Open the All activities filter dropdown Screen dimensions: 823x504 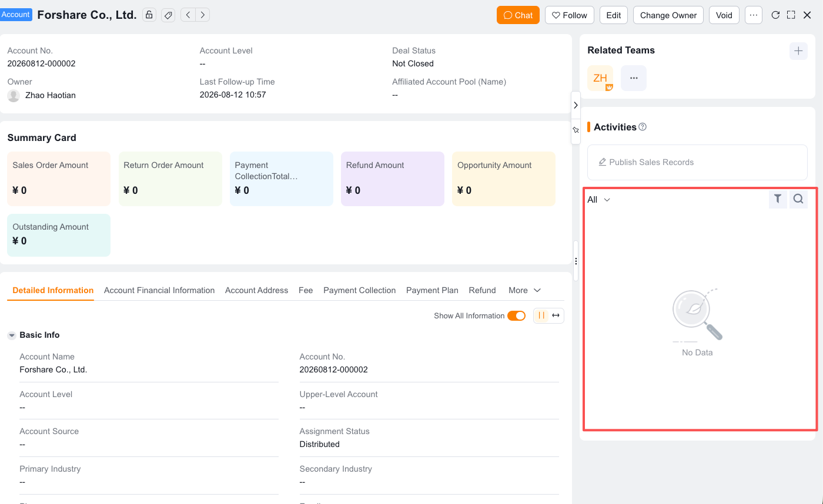click(x=599, y=200)
